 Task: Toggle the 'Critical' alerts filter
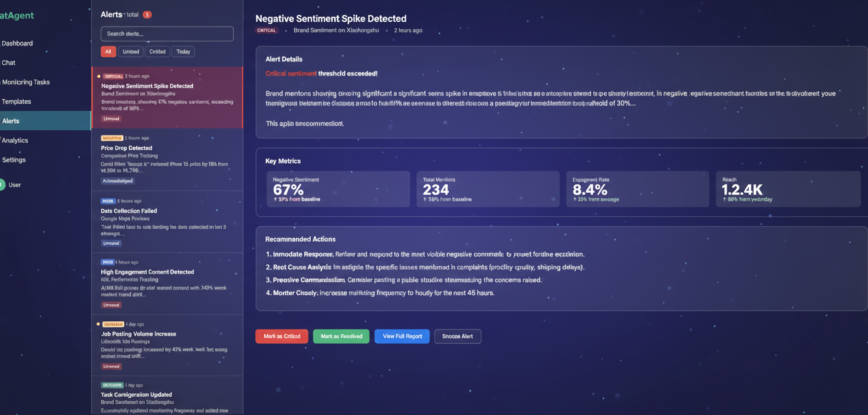click(157, 51)
